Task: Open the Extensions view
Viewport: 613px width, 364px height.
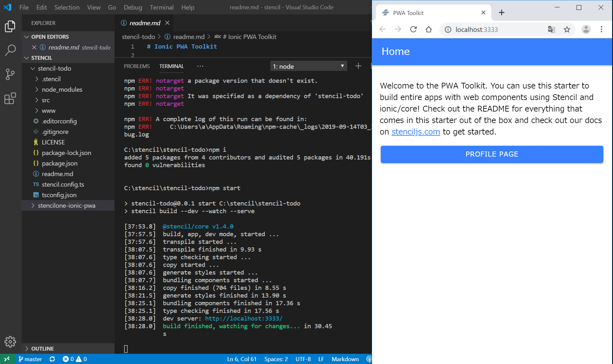Action: pyautogui.click(x=10, y=98)
